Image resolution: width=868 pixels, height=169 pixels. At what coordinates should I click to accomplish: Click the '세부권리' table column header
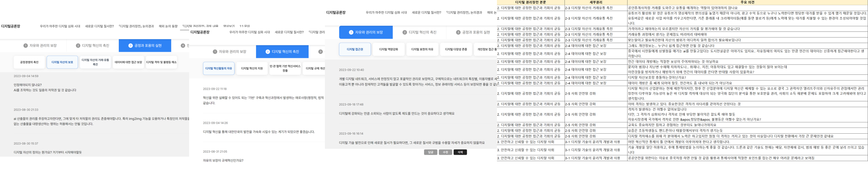[596, 2]
